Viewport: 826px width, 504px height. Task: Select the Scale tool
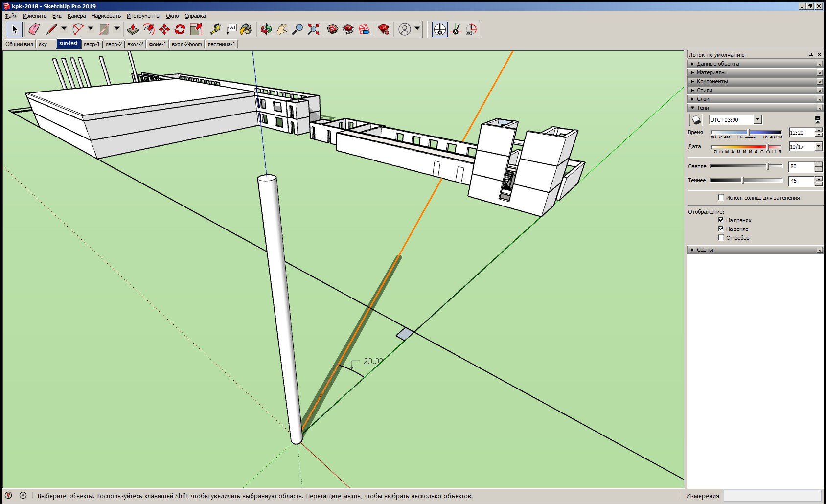(x=196, y=29)
